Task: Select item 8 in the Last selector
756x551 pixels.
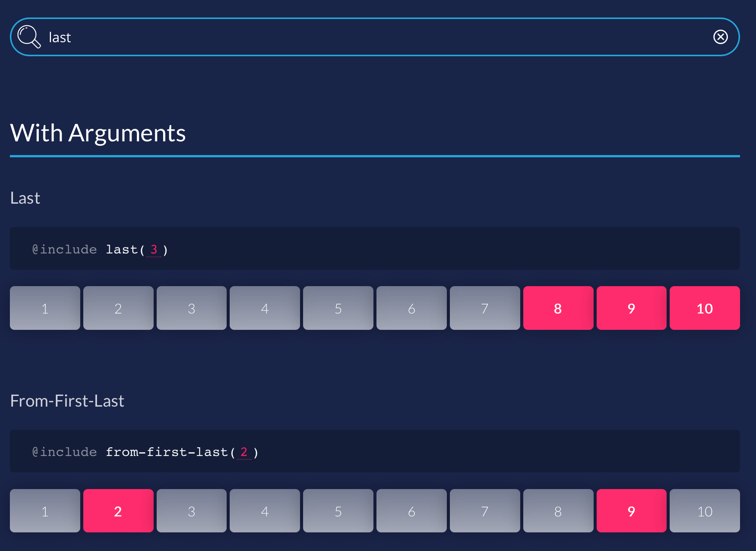Action: tap(558, 307)
